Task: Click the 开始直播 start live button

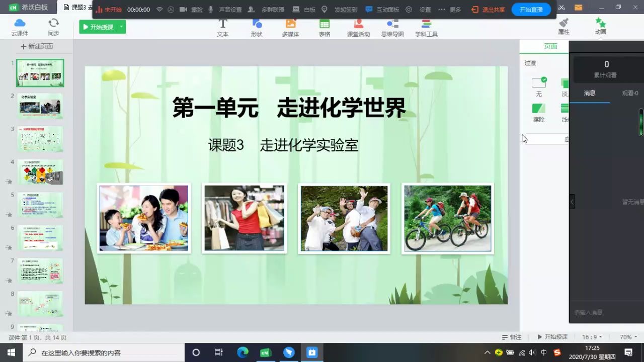Action: pos(531,10)
